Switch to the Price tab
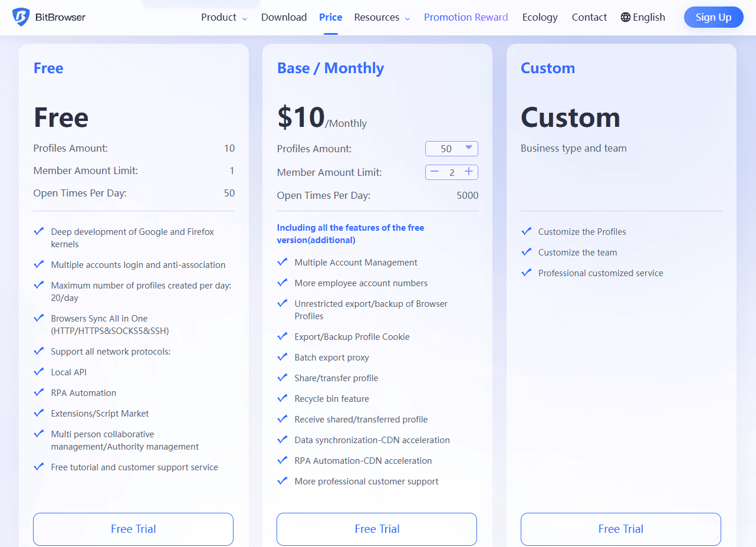This screenshot has width=756, height=547. pyautogui.click(x=330, y=17)
